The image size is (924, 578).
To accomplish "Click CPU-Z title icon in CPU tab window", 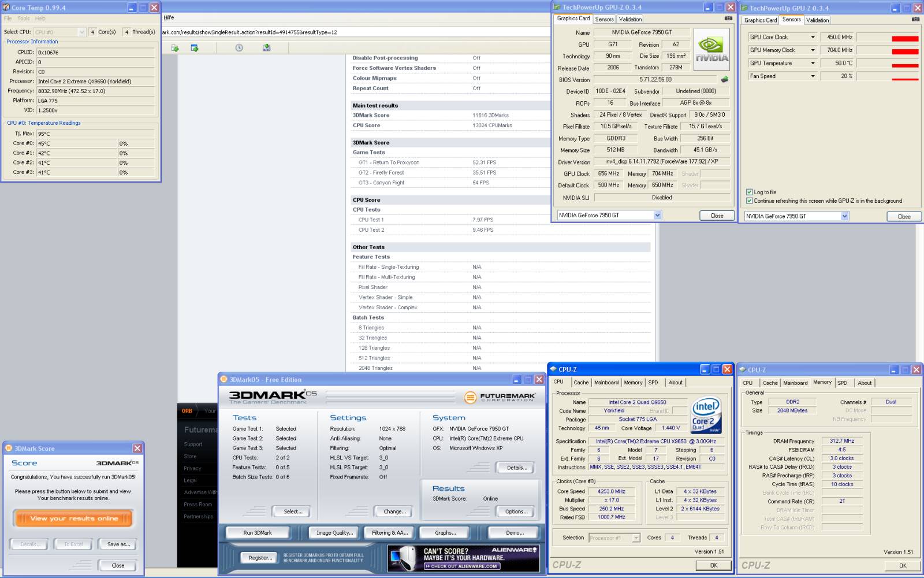I will (553, 369).
